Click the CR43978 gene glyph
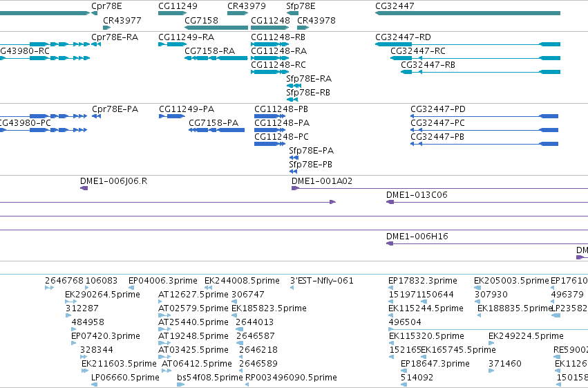This screenshot has height=388, width=588. pos(303,28)
